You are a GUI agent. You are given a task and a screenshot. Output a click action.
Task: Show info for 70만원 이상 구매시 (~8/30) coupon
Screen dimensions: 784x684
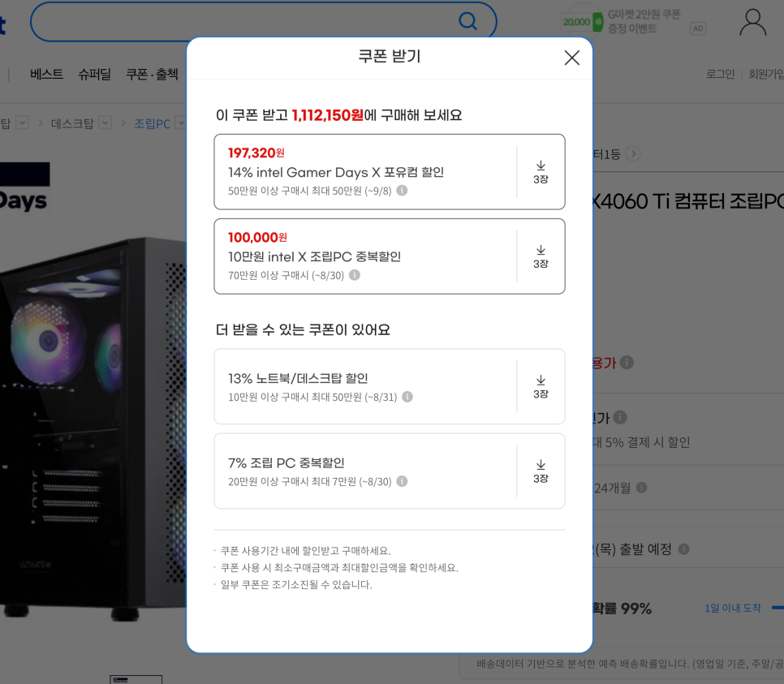[355, 275]
